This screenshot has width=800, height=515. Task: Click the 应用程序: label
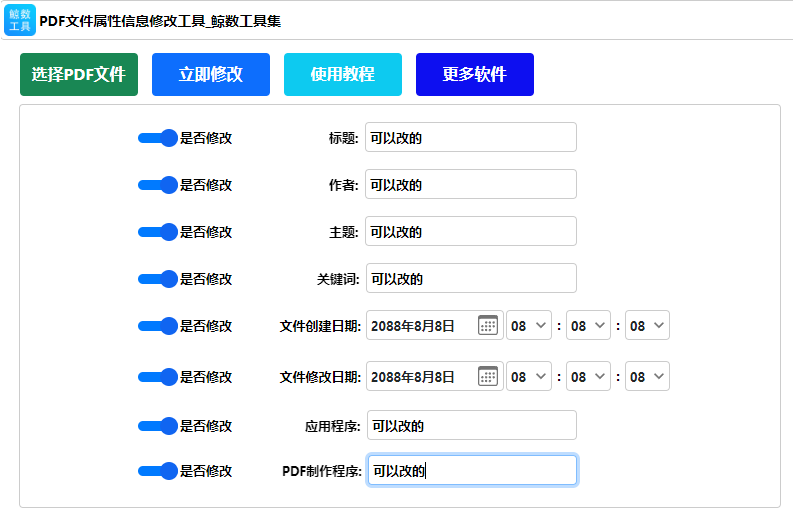tap(333, 426)
